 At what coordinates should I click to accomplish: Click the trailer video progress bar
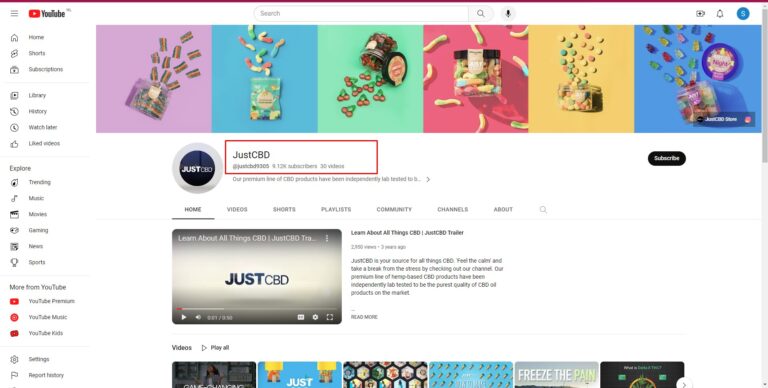[x=257, y=309]
